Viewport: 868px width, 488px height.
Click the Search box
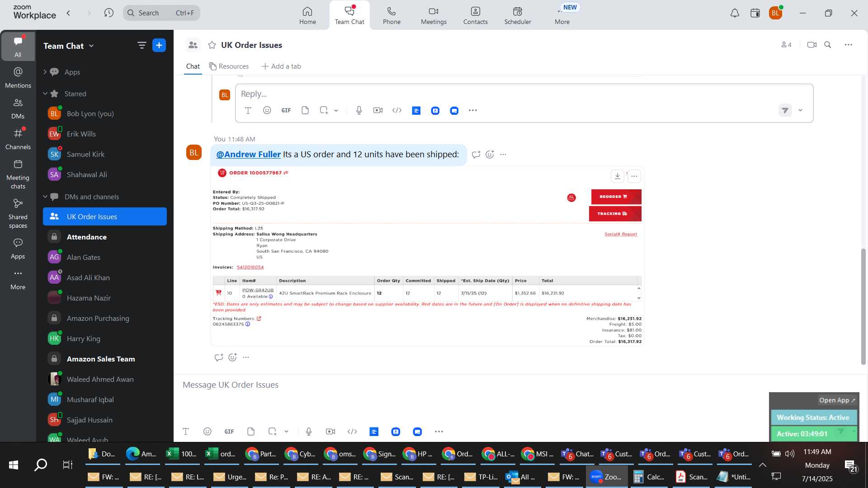click(161, 13)
